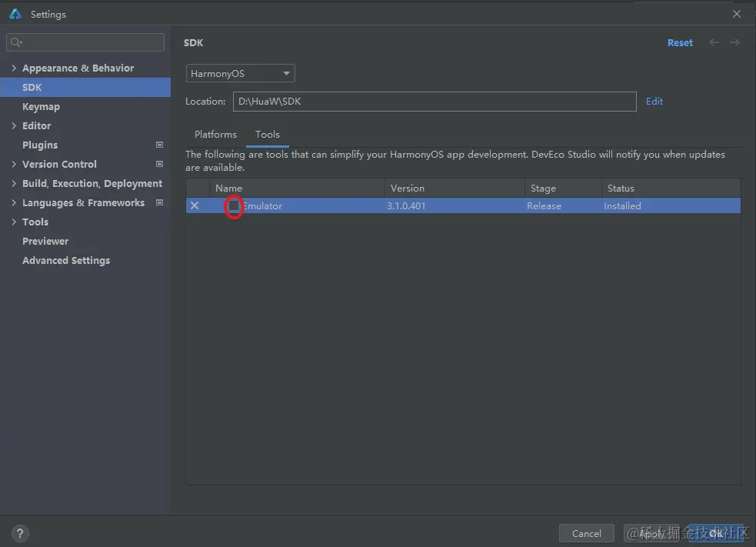Click the Release stage cell
This screenshot has height=547, width=756.
click(544, 206)
